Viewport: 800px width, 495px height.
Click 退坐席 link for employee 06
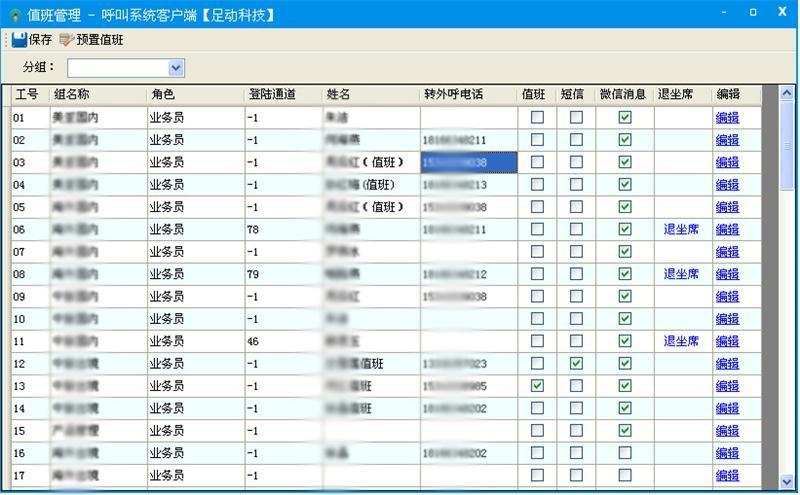681,230
